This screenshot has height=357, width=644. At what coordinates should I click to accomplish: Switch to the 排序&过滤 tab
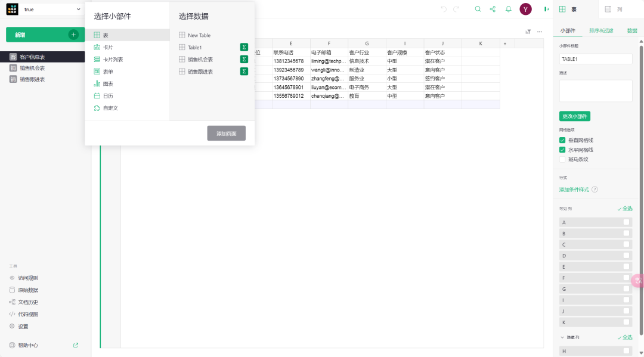point(600,30)
